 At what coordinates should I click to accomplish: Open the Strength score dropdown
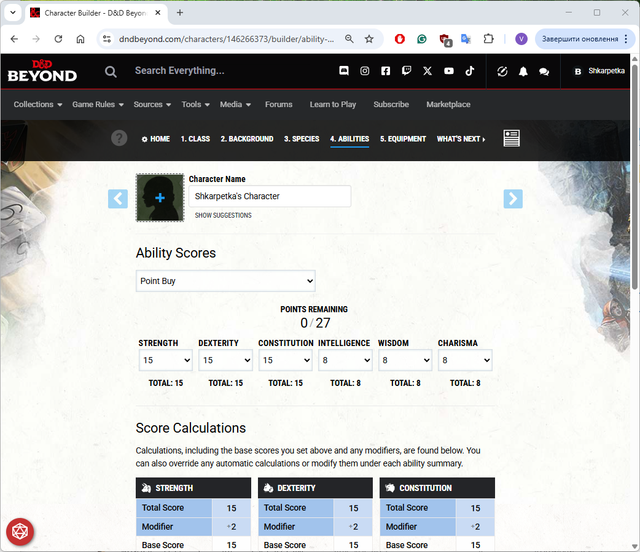165,360
